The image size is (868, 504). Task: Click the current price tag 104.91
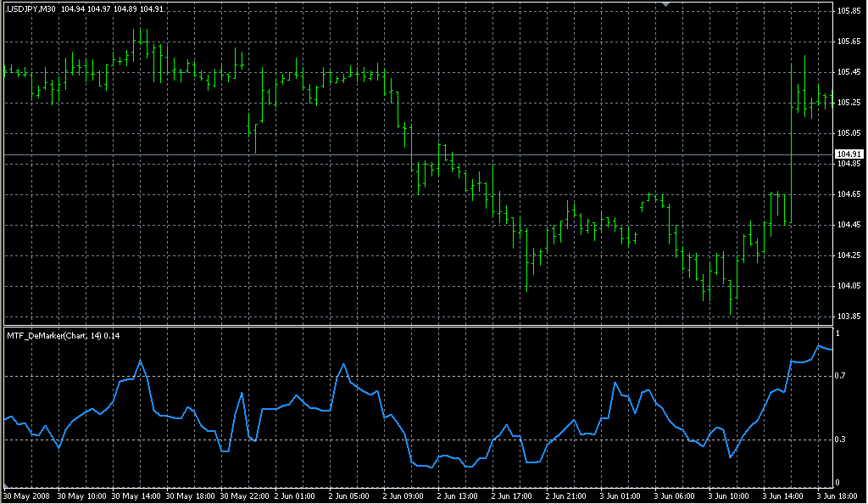pyautogui.click(x=849, y=154)
